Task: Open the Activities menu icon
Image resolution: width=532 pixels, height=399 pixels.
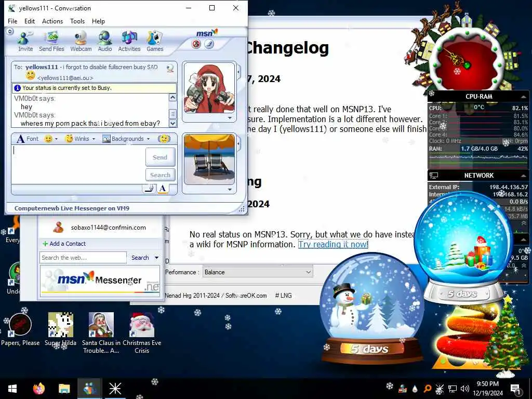Action: tap(129, 42)
